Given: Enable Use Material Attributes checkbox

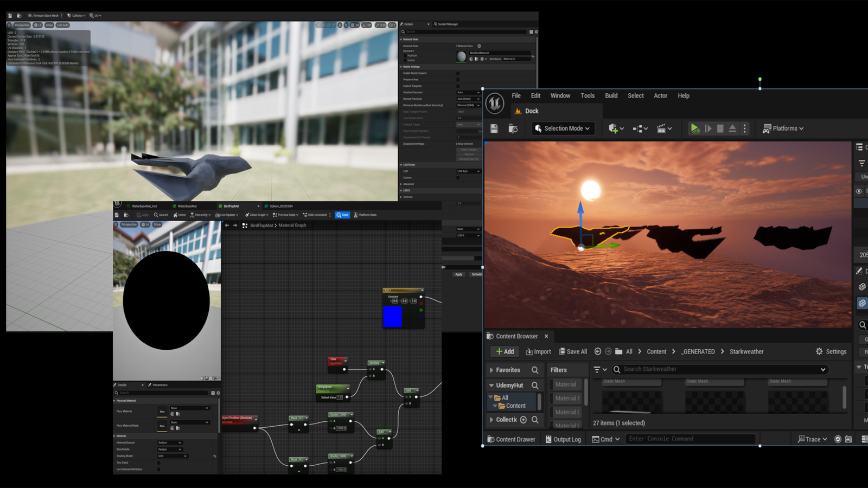Looking at the screenshot, I should (158, 469).
